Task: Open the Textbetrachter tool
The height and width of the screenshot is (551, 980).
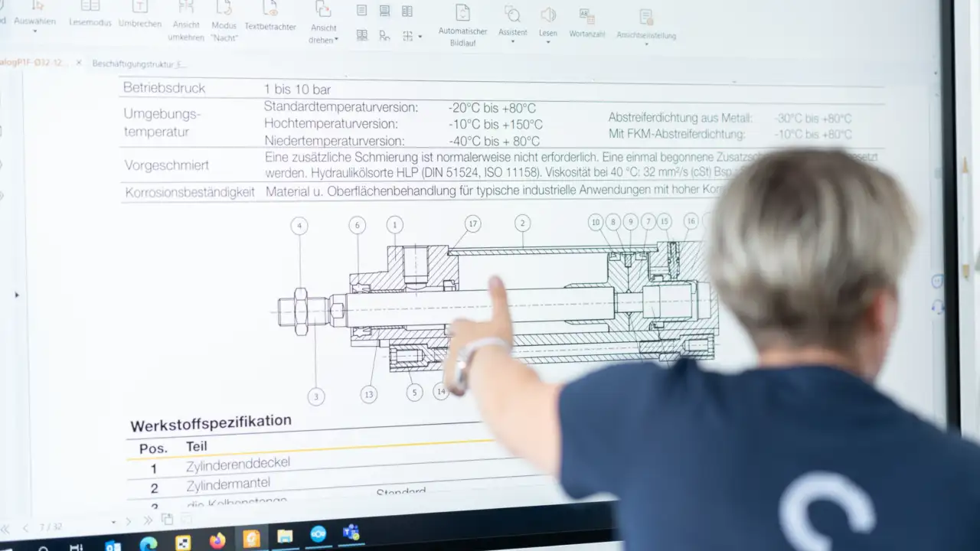Action: pyautogui.click(x=270, y=10)
